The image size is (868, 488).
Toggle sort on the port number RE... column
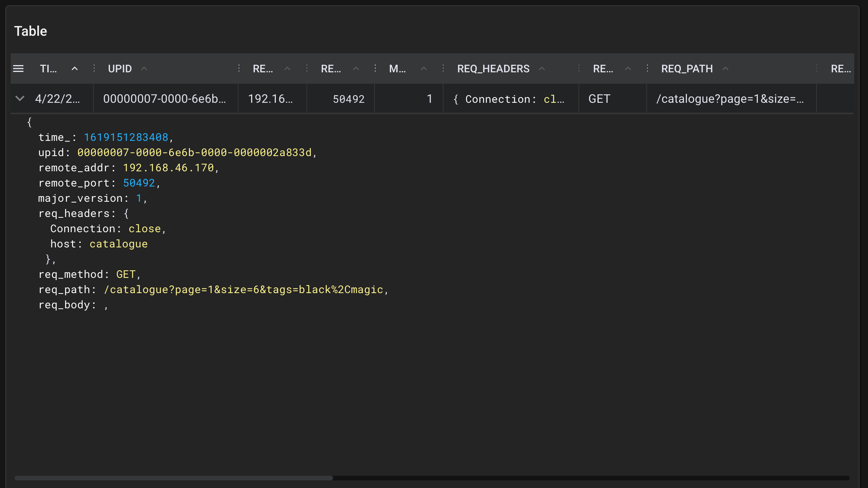click(356, 69)
